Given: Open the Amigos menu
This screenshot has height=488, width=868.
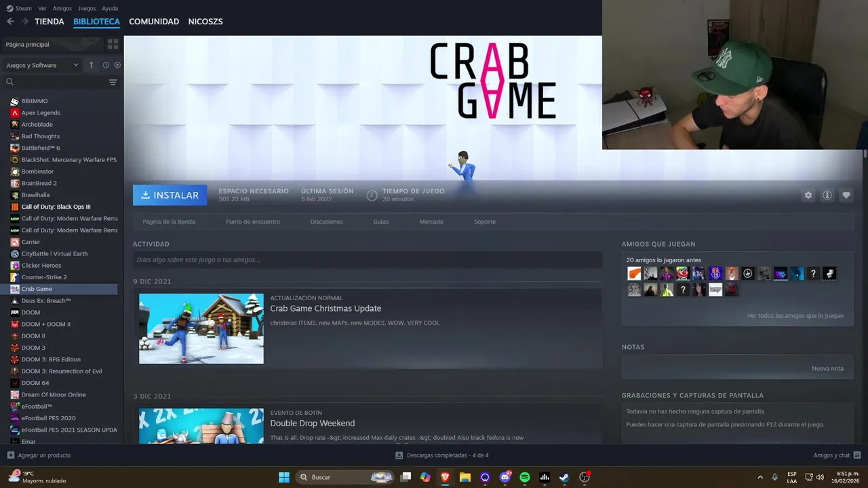Looking at the screenshot, I should [x=62, y=8].
